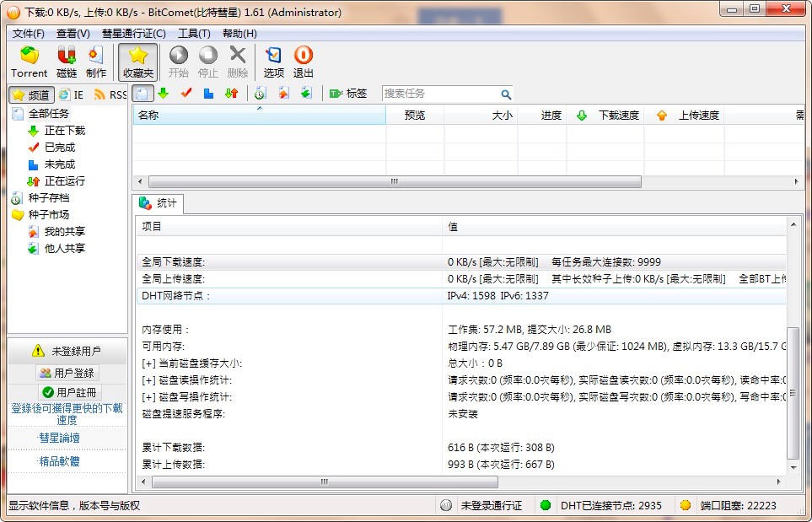Open the 登錄後可獲得更快的下載速度 link
812x522 pixels.
point(67,414)
